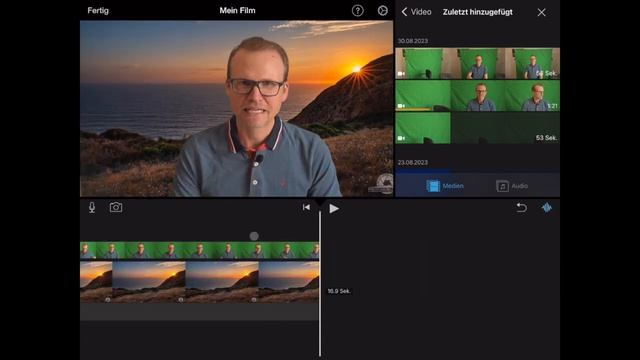Select the sunset background clip in timeline

[x=200, y=282]
